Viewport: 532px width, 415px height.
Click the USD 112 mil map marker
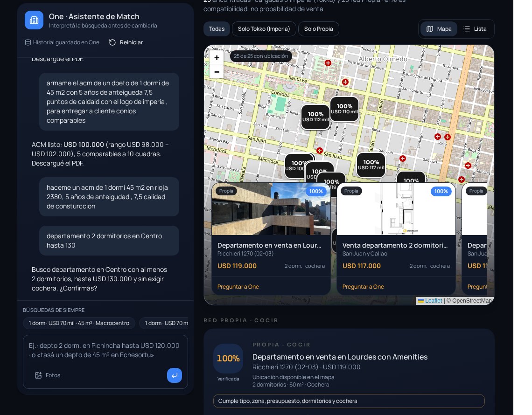coord(315,117)
